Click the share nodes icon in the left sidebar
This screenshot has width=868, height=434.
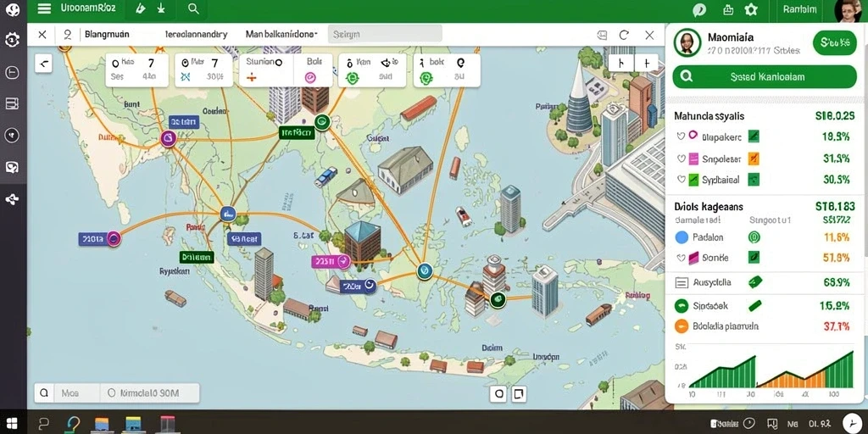pyautogui.click(x=12, y=199)
